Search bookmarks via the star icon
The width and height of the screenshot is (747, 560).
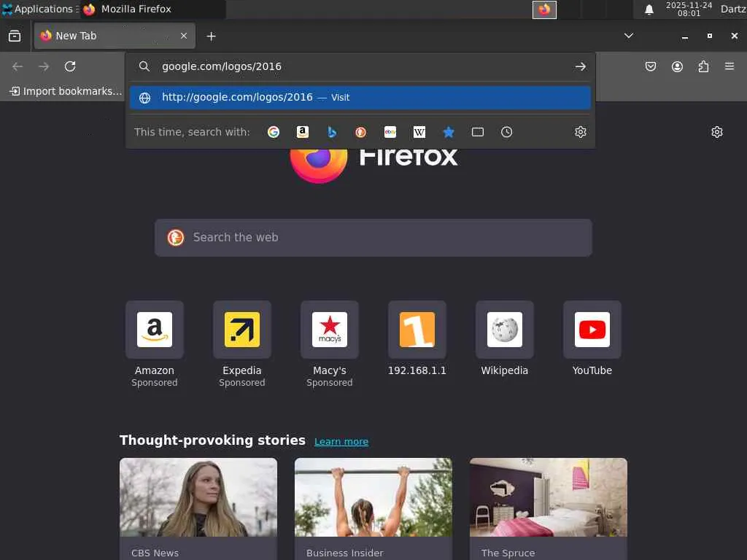coord(449,132)
